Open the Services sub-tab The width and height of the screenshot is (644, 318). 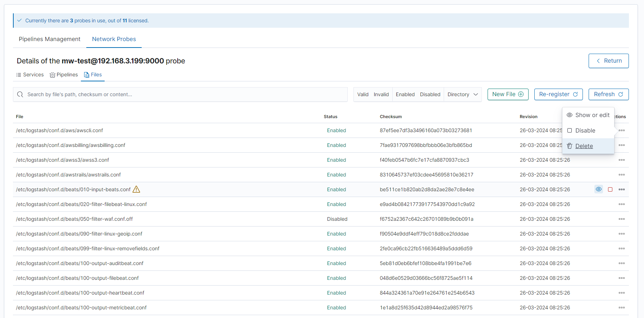[30, 75]
